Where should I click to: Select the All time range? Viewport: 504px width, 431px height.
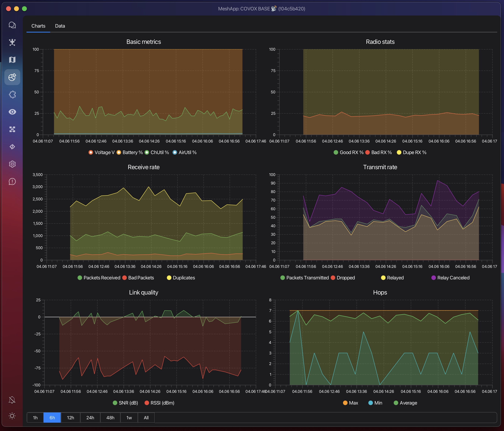(x=146, y=418)
